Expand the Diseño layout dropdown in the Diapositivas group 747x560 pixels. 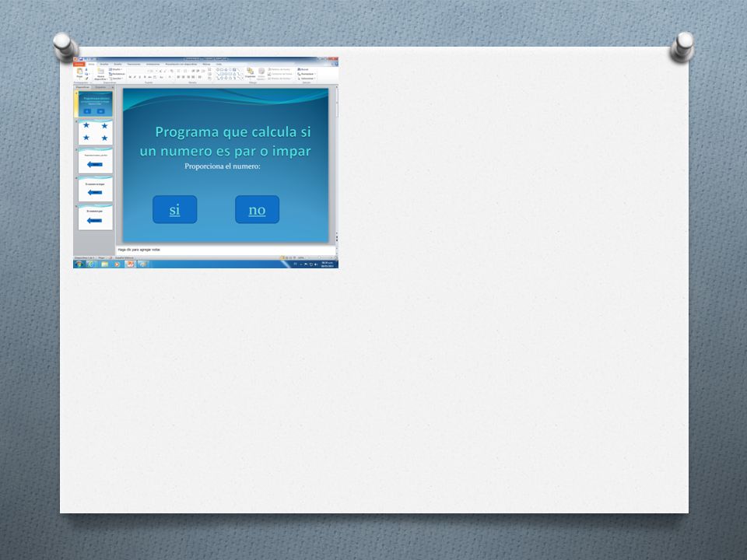pyautogui.click(x=116, y=69)
